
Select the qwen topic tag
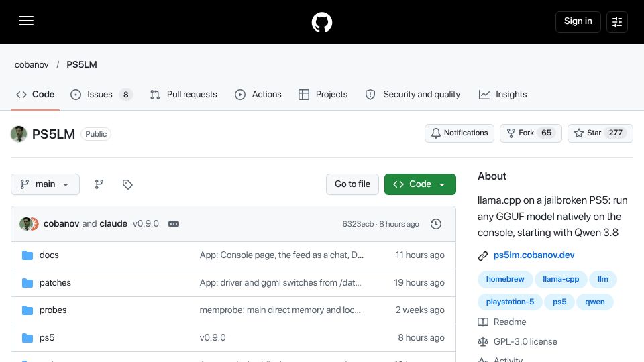click(595, 302)
